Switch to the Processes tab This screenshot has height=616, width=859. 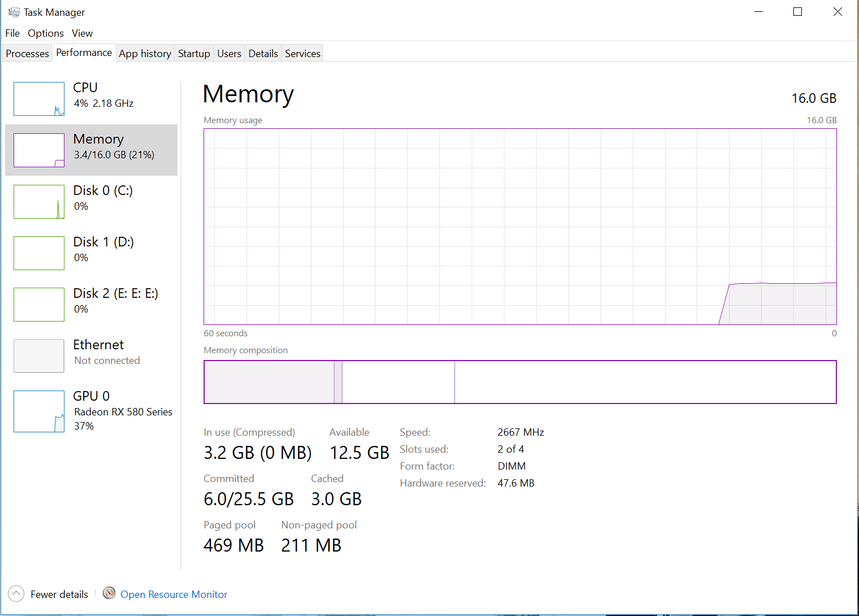[x=27, y=54]
